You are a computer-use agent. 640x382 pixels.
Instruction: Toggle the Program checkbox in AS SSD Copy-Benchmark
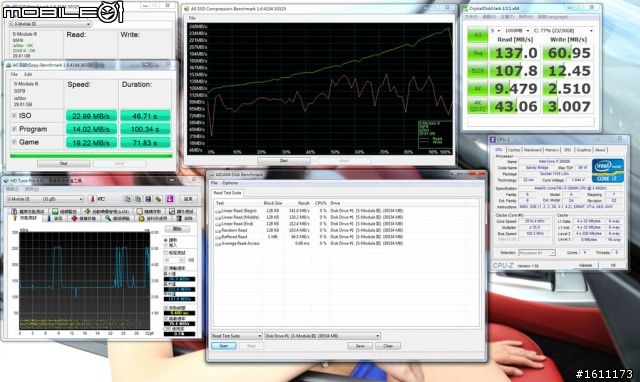tap(14, 129)
